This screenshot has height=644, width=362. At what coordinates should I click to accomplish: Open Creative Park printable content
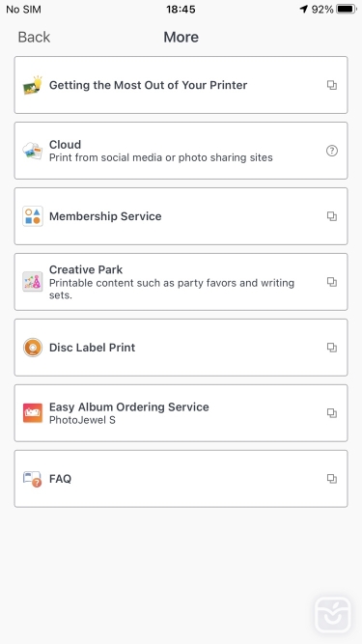click(x=181, y=282)
